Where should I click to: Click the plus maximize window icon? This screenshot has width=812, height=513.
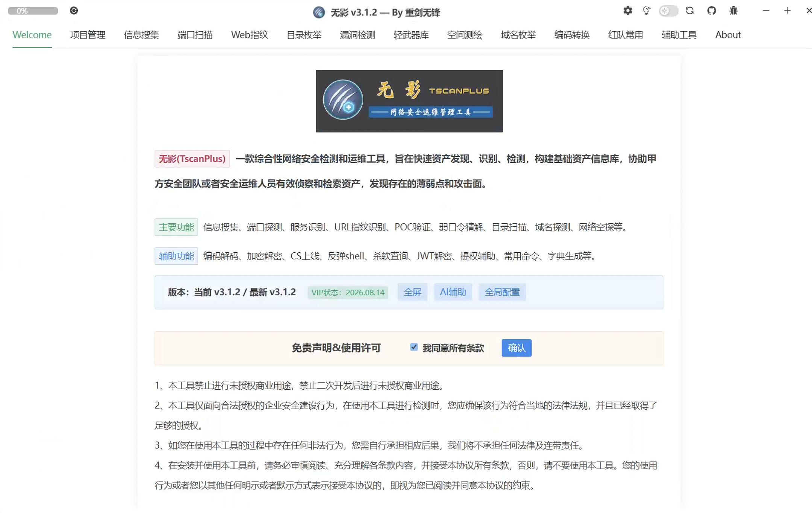point(787,11)
